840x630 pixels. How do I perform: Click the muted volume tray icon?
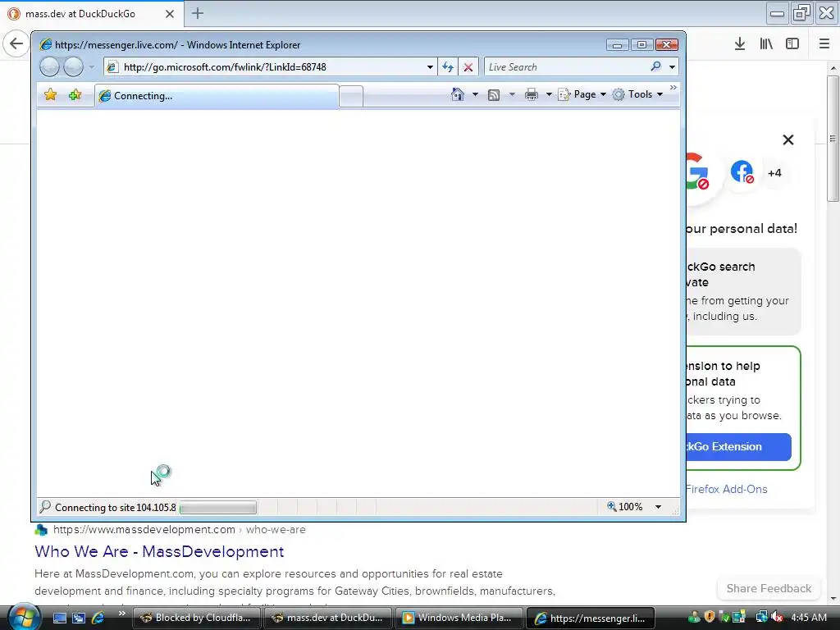coord(778,617)
